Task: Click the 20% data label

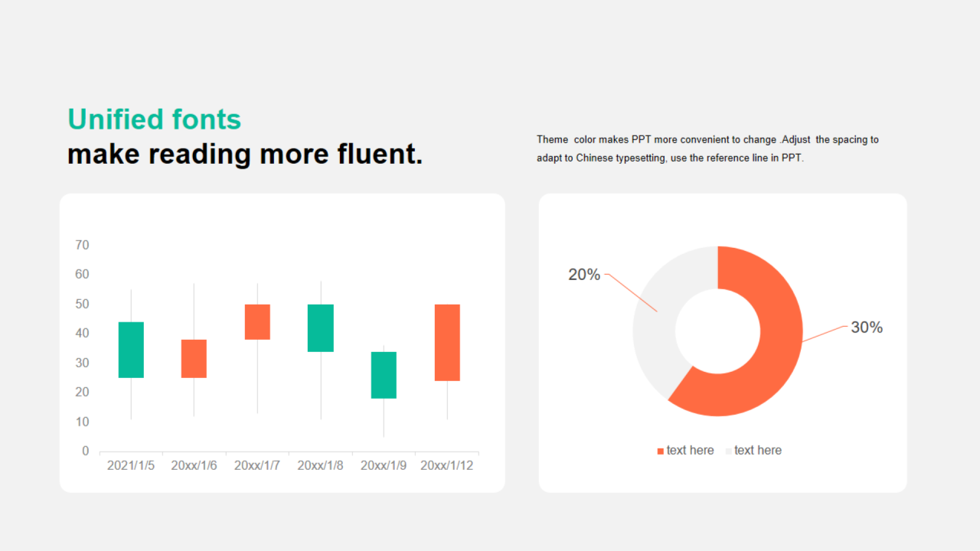Action: coord(584,275)
